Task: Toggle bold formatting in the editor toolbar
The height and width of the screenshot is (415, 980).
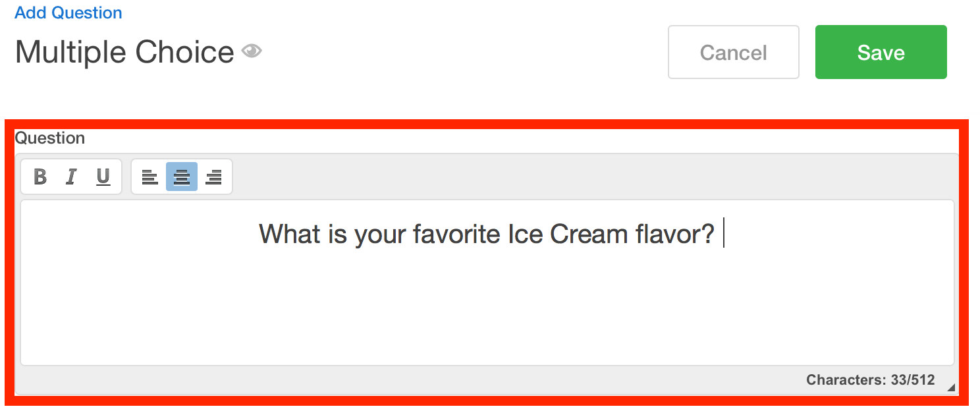Action: pyautogui.click(x=40, y=177)
